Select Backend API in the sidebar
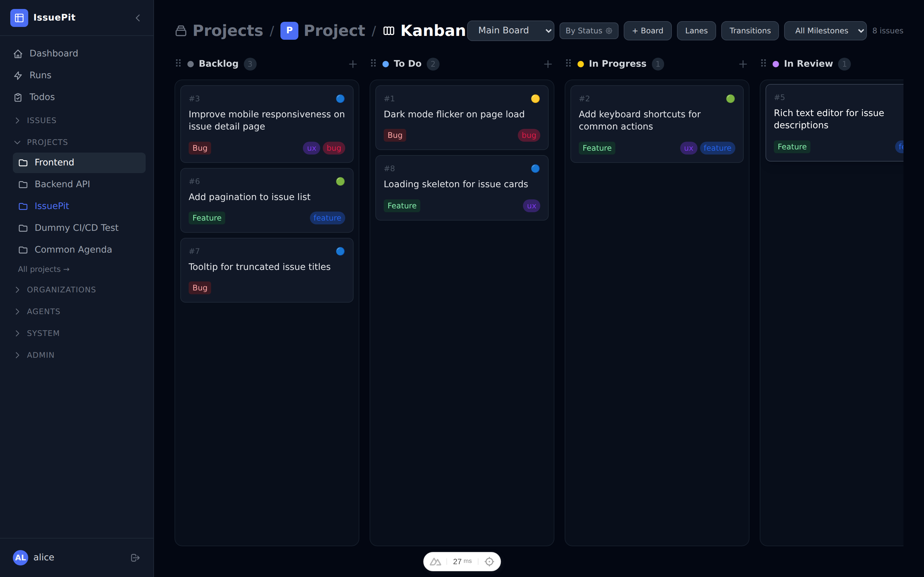The image size is (924, 577). point(62,184)
